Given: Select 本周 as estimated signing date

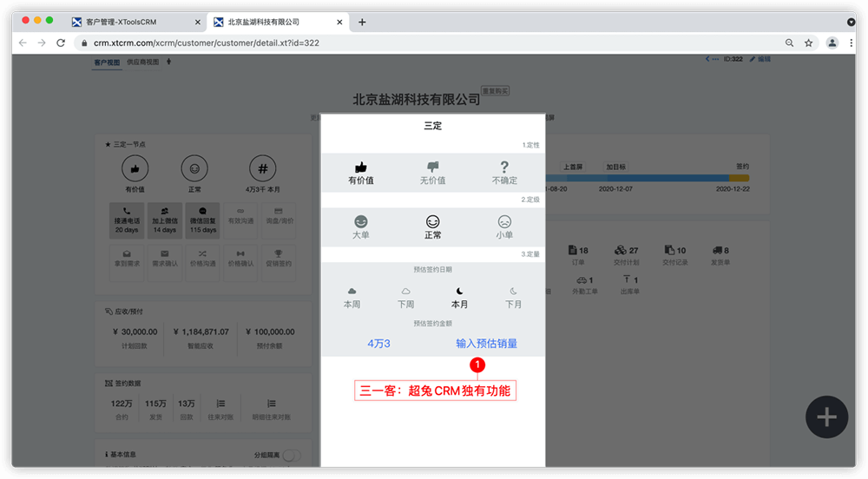Looking at the screenshot, I should (x=352, y=298).
